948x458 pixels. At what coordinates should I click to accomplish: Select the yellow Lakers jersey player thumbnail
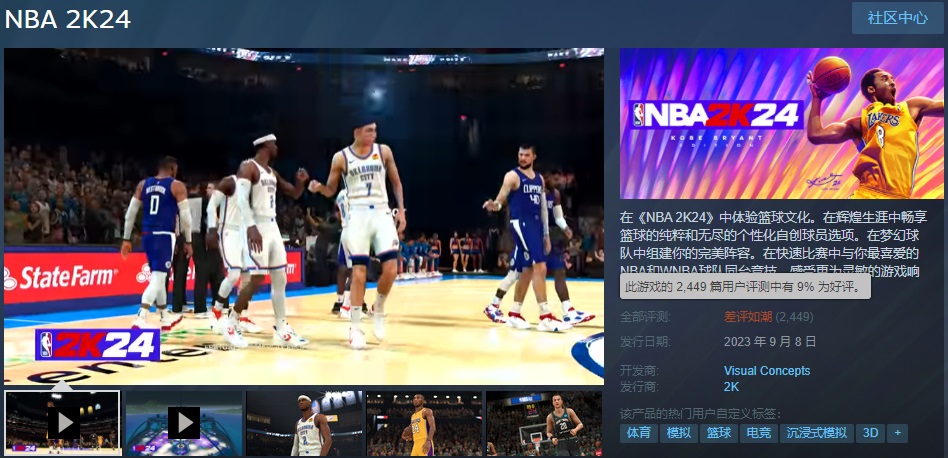[423, 423]
